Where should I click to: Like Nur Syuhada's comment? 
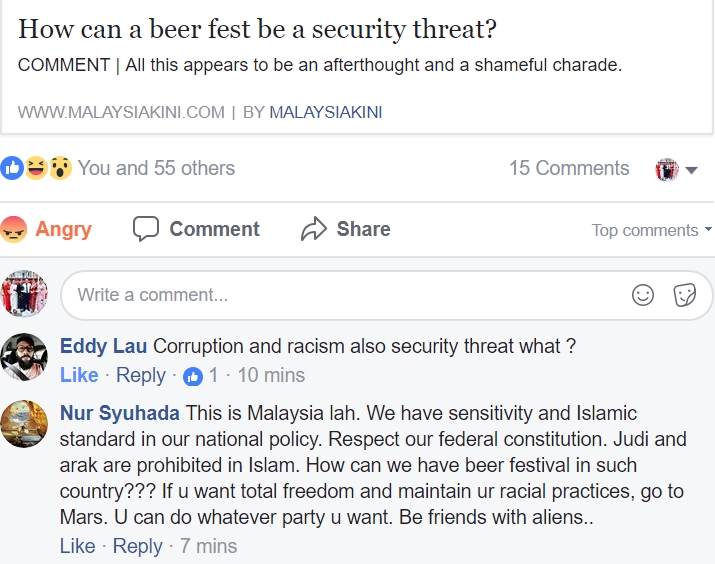pyautogui.click(x=77, y=546)
